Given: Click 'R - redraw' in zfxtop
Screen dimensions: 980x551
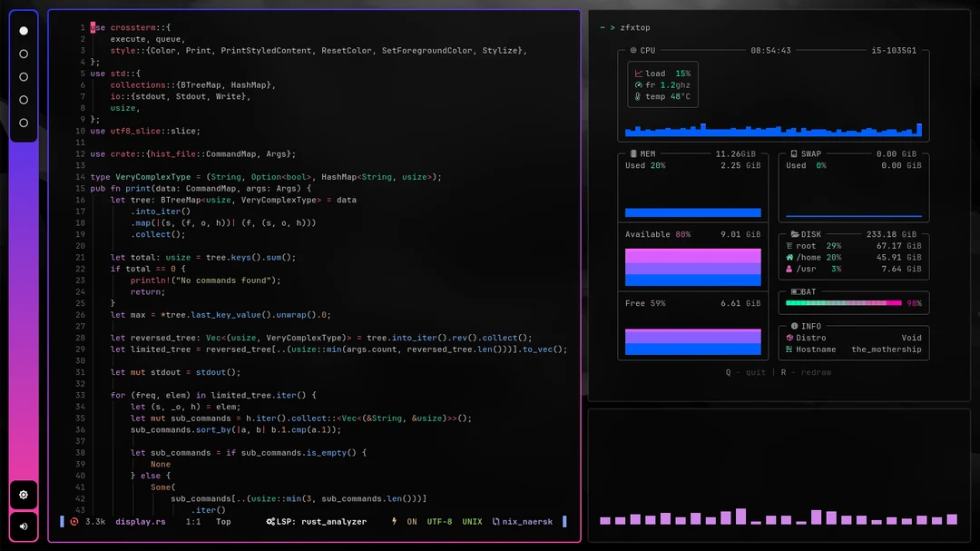Looking at the screenshot, I should coord(807,372).
